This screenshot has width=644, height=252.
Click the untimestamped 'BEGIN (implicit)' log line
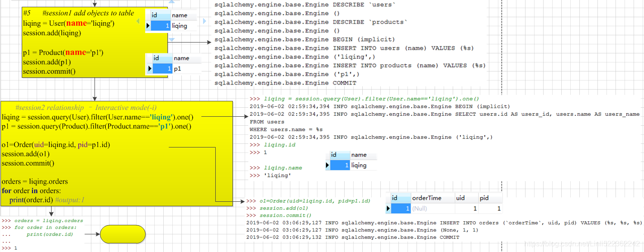point(305,39)
